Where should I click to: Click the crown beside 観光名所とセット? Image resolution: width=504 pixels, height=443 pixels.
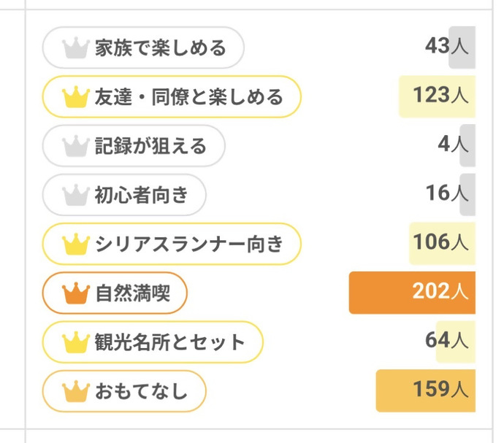pos(75,342)
